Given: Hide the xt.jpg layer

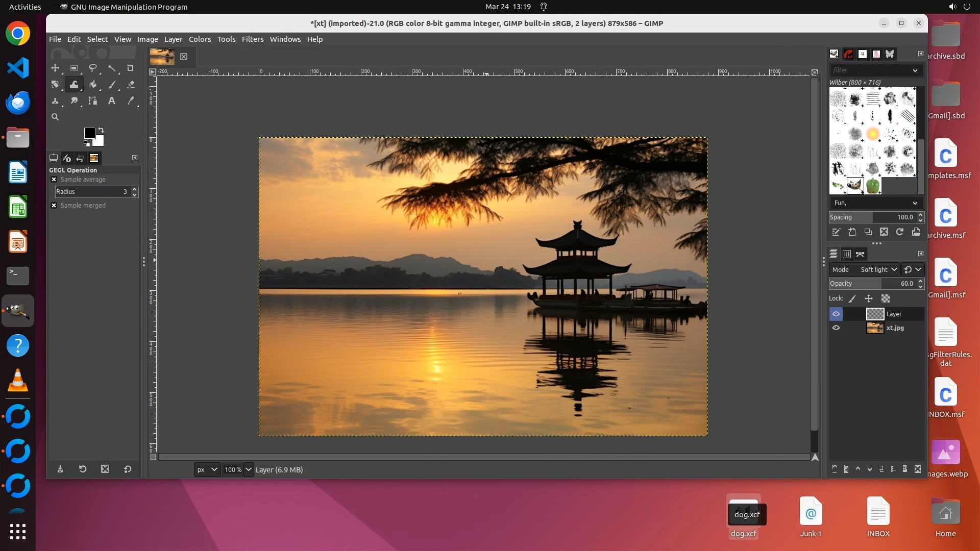Looking at the screenshot, I should tap(836, 328).
